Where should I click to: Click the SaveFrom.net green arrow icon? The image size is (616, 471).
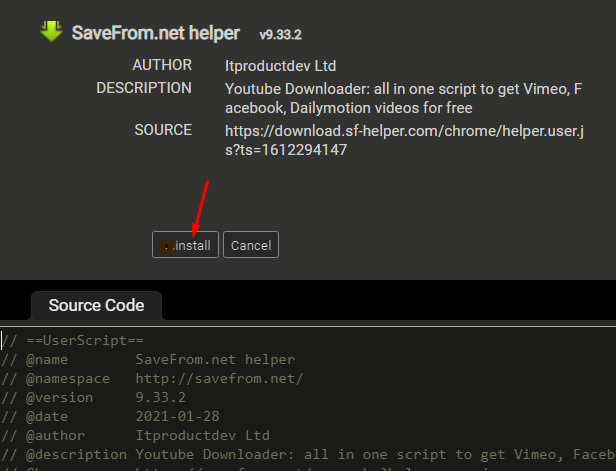click(x=51, y=31)
